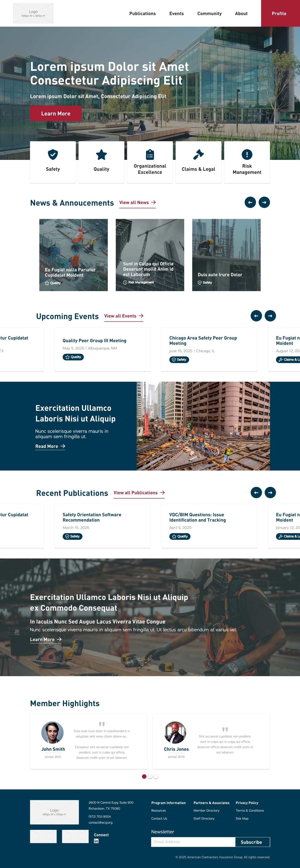Click Safety tag on Duis aute news image
Viewport: 300px width, 868px height.
(x=205, y=283)
